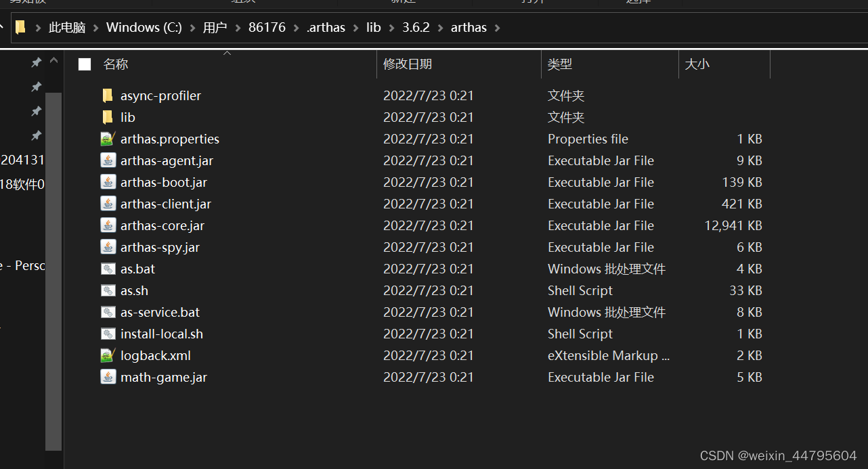
Task: Click the 12,941 KB size value
Action: coord(733,225)
